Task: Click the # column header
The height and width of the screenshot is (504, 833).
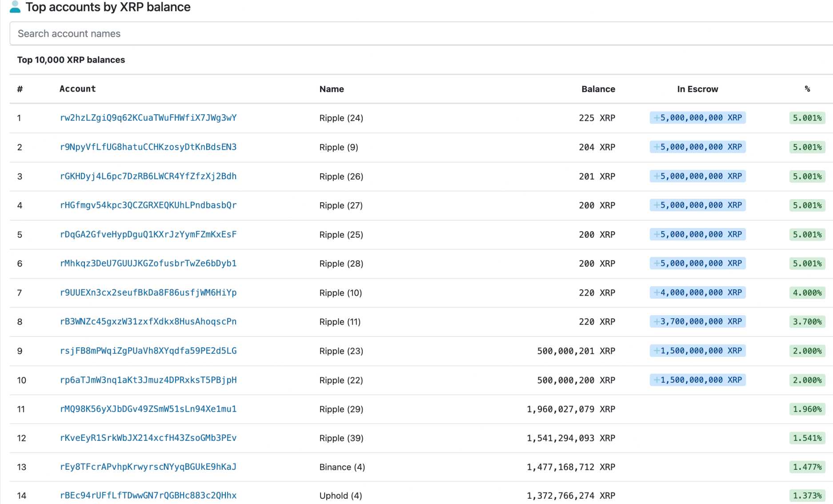Action: (20, 89)
